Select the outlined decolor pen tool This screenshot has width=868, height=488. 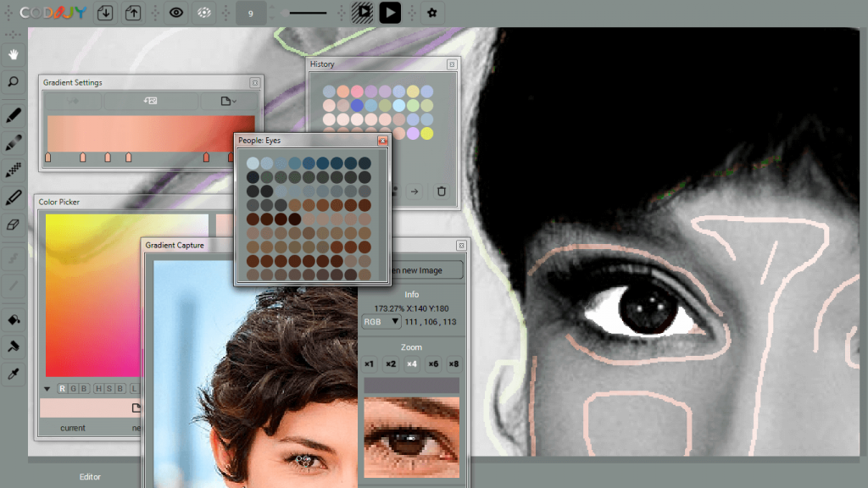(x=14, y=197)
